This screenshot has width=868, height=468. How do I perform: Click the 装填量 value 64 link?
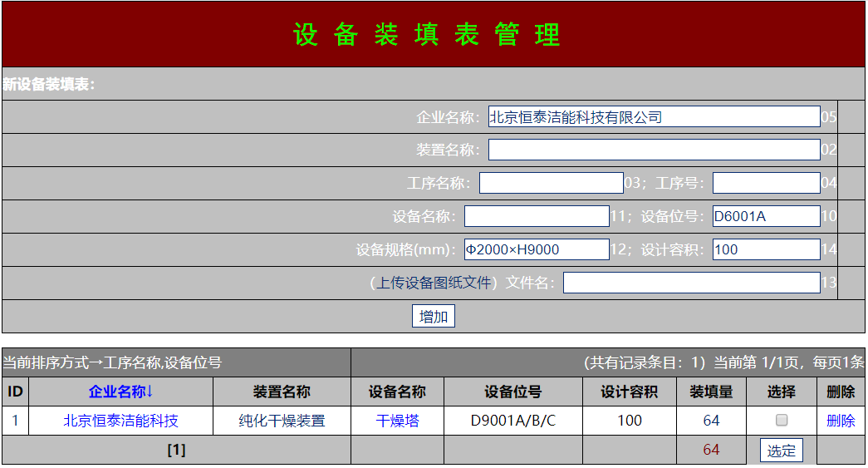[x=711, y=421]
